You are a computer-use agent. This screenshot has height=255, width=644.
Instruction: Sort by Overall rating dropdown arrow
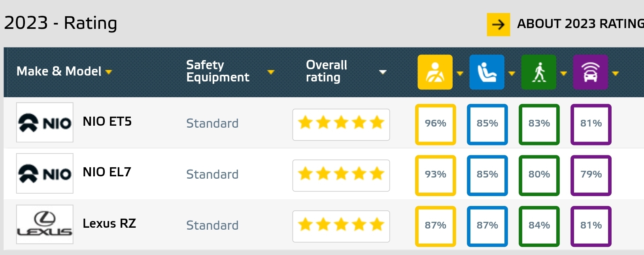[382, 72]
